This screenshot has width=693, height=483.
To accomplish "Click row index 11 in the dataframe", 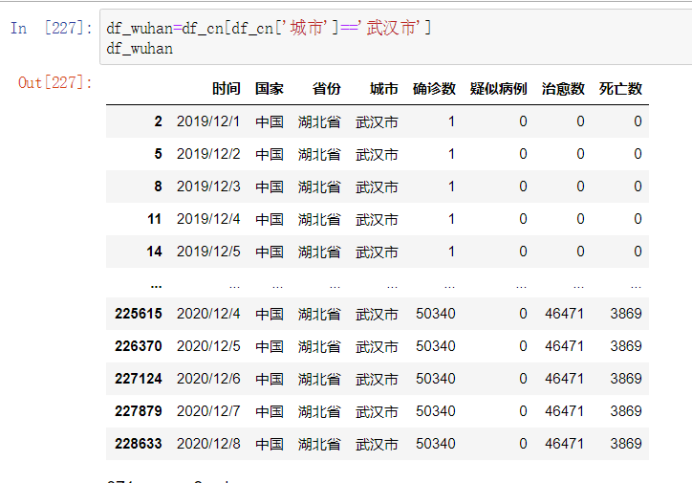I will pos(154,219).
